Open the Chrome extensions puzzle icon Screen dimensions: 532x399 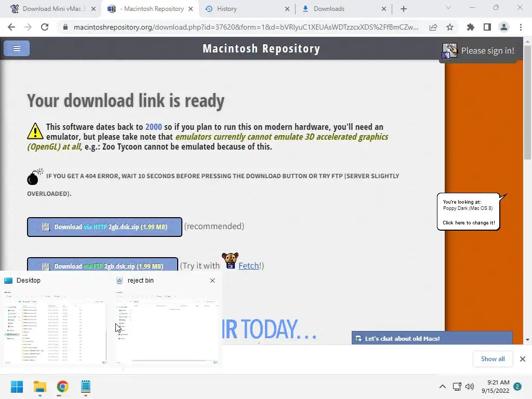471,27
